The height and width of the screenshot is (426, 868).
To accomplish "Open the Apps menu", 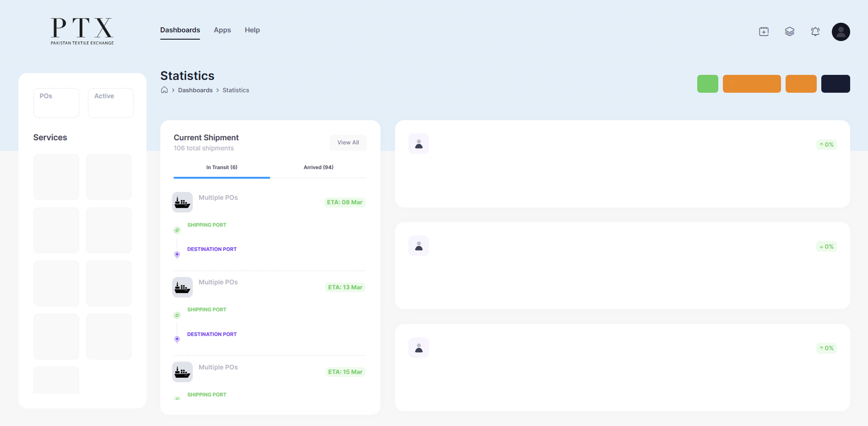I will click(222, 30).
